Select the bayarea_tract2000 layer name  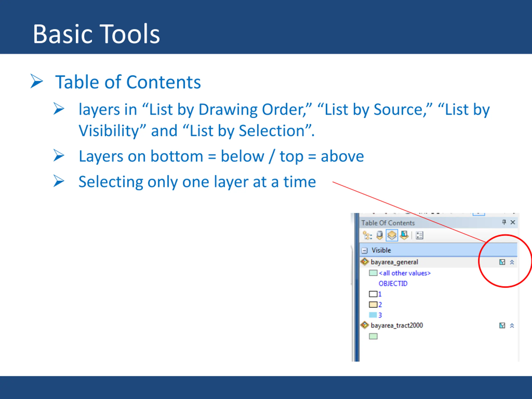pyautogui.click(x=397, y=325)
